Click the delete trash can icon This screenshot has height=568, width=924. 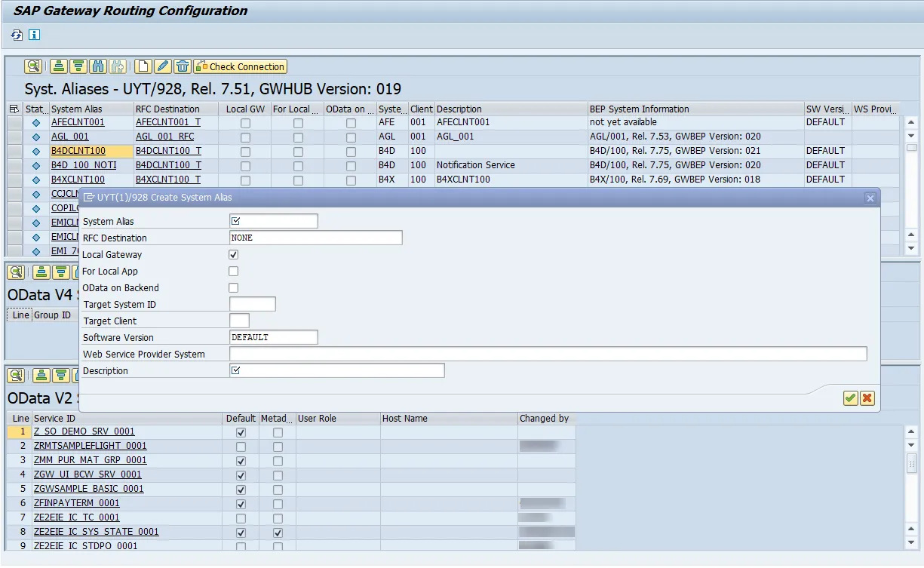182,66
